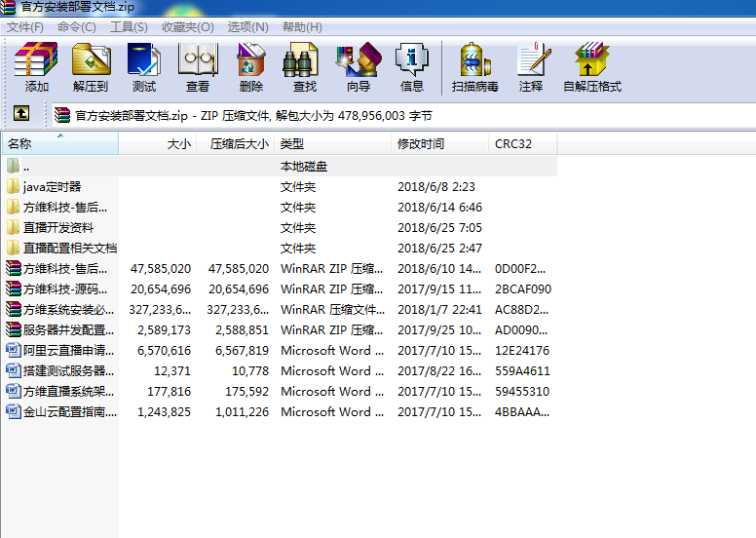Click the WinRAR 压缩文件... type cell
756x538 pixels.
click(x=332, y=309)
